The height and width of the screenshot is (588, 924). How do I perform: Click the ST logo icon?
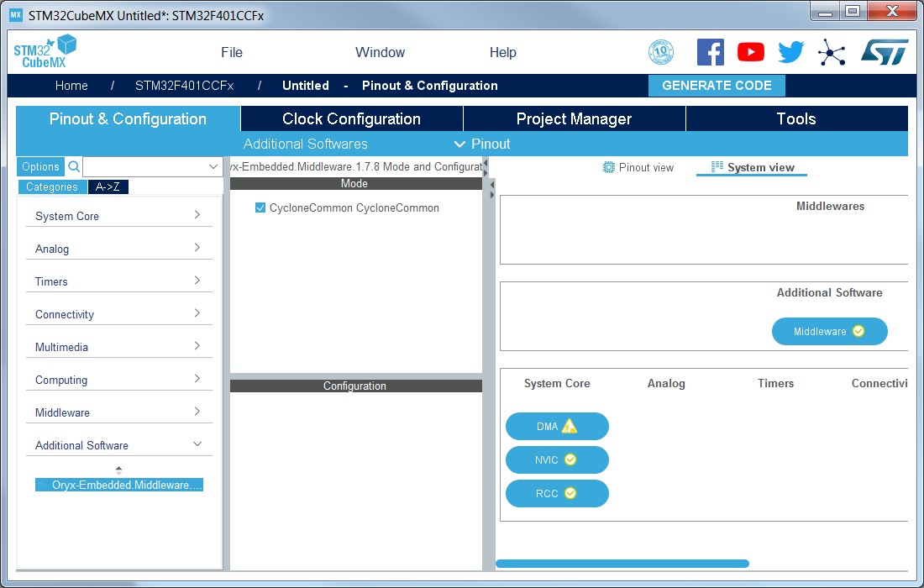point(885,52)
